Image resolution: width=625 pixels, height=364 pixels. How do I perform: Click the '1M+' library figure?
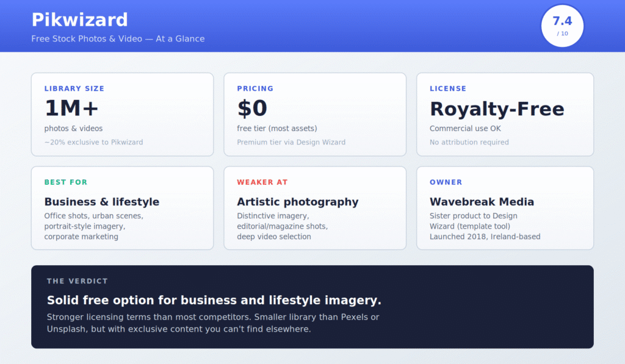point(71,109)
